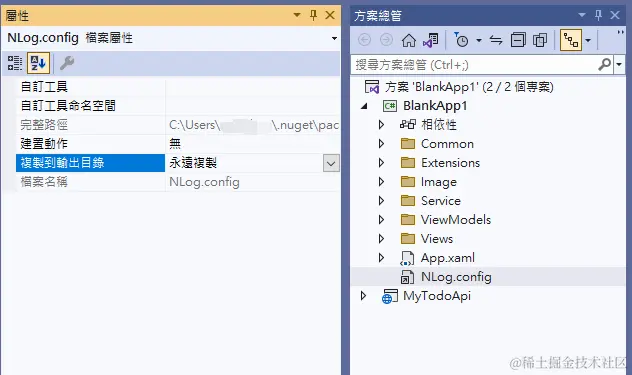Expand the 相依性 node

(381, 125)
